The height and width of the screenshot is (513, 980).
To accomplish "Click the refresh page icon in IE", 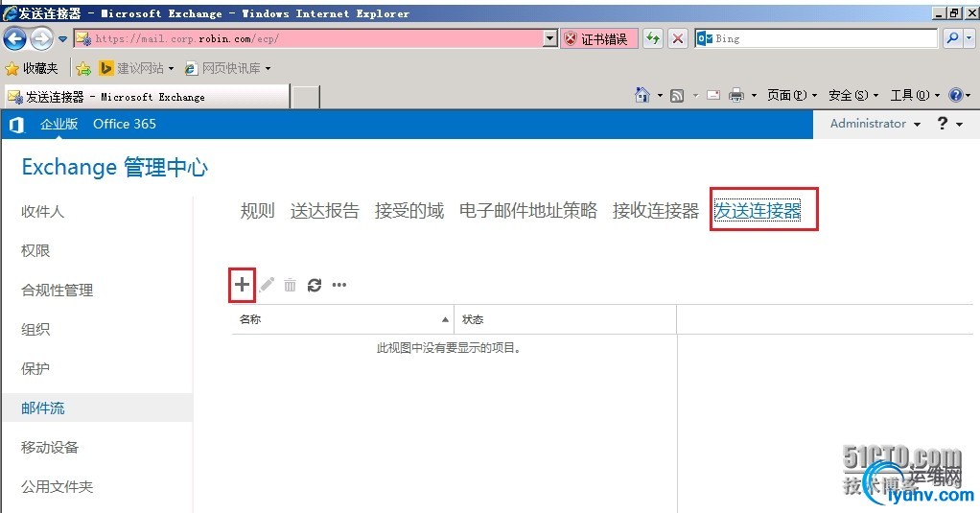I will [x=653, y=38].
